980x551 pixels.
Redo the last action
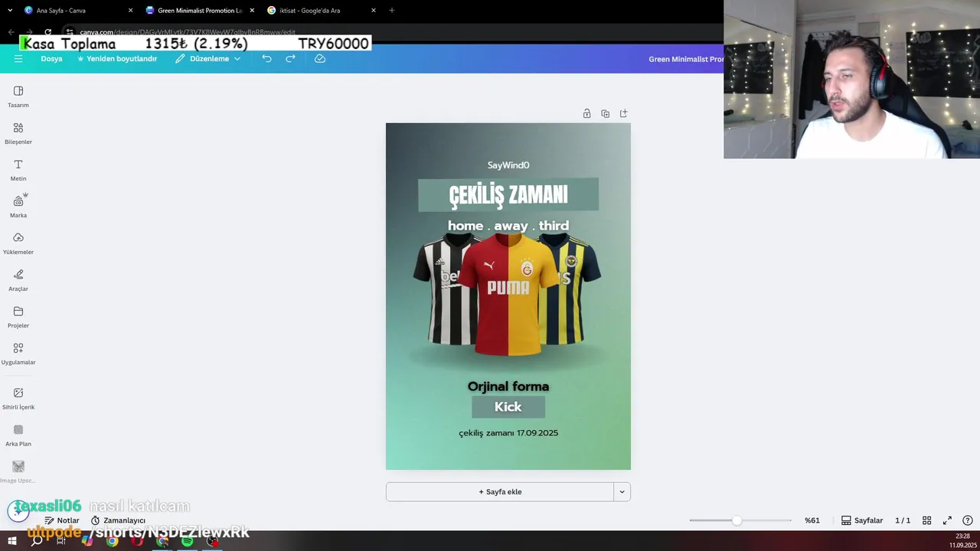290,59
